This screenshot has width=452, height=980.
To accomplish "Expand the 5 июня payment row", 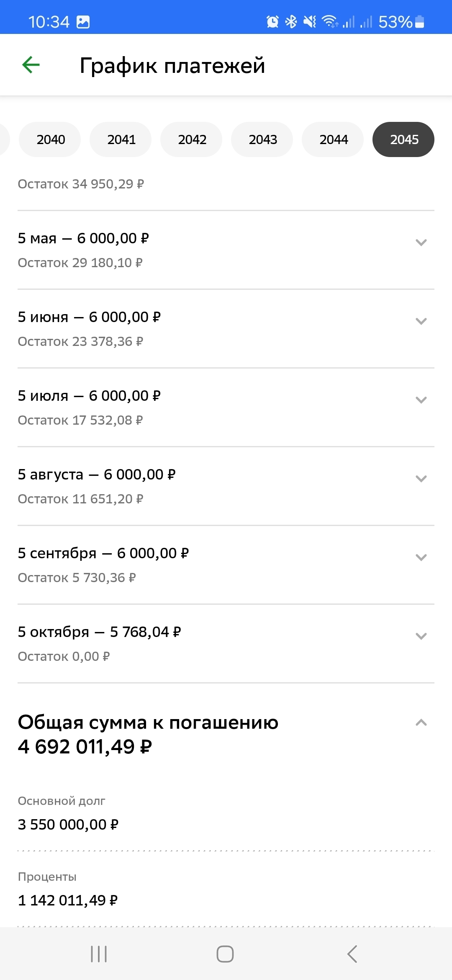I will 421,321.
